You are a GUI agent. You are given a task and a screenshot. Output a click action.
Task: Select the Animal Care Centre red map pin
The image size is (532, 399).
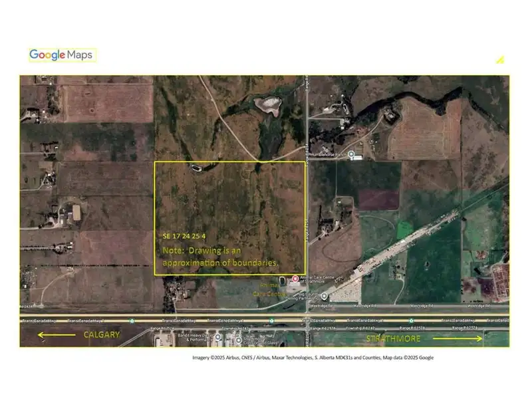[x=295, y=279]
